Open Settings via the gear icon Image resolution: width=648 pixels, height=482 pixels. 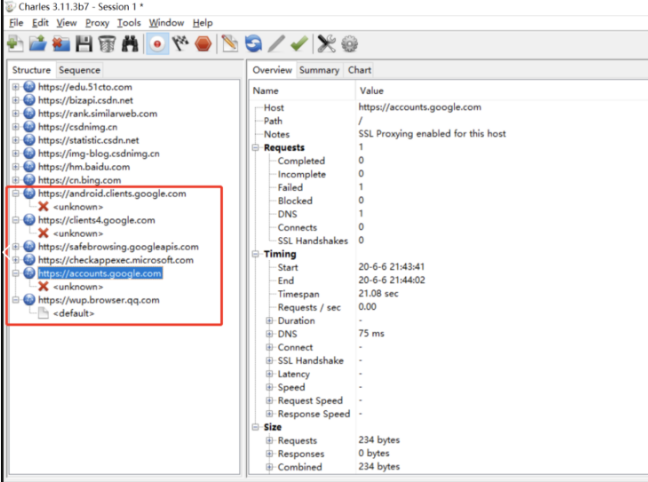pos(350,44)
